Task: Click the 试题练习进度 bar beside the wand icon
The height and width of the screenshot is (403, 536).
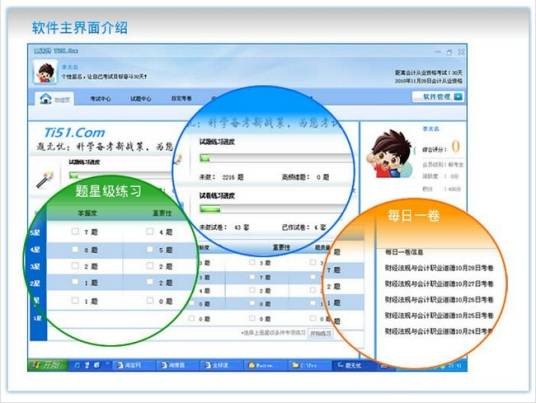Action: 121,175
